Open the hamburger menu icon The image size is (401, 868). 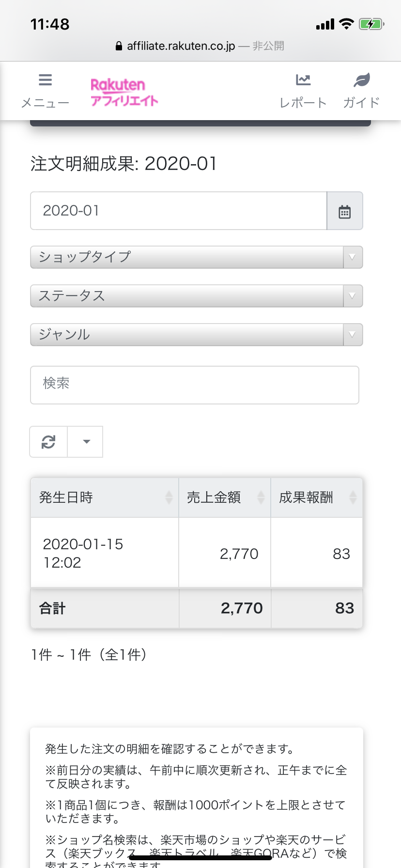point(45,80)
